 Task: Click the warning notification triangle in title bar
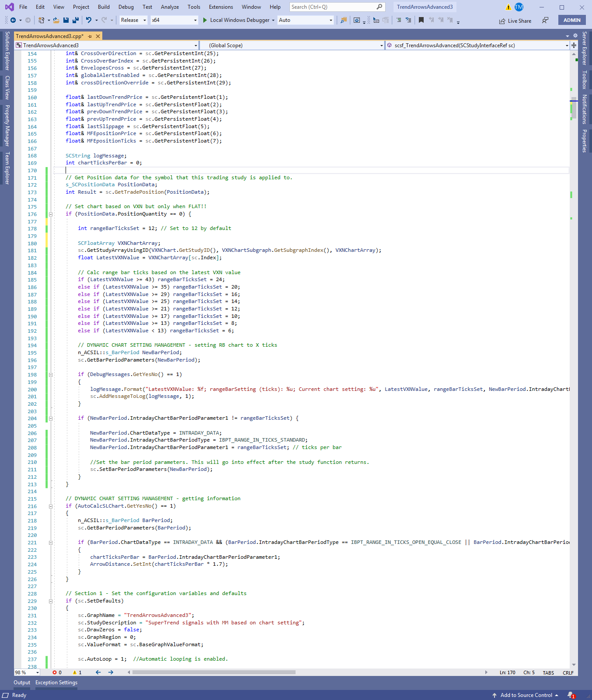click(x=508, y=7)
